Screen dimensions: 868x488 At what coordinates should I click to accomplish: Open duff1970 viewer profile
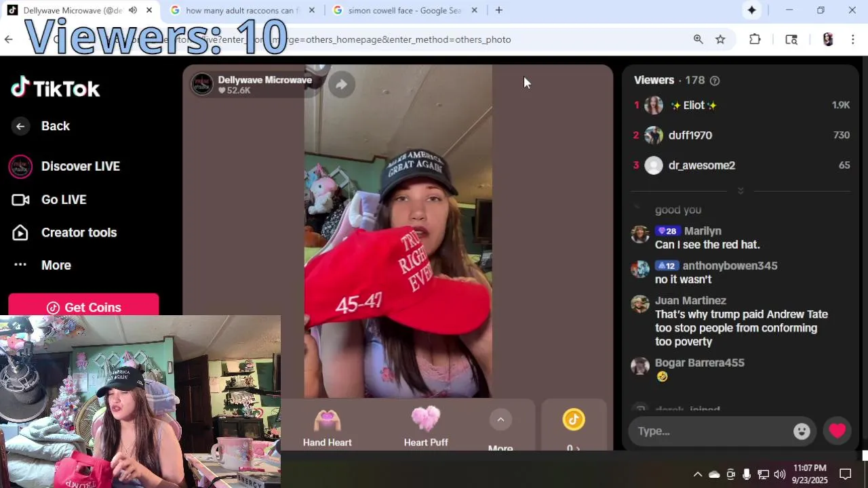coord(690,135)
